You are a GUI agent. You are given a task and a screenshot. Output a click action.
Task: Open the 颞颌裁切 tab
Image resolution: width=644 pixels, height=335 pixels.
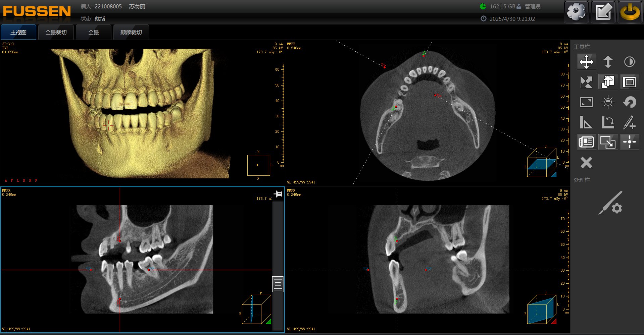[131, 32]
